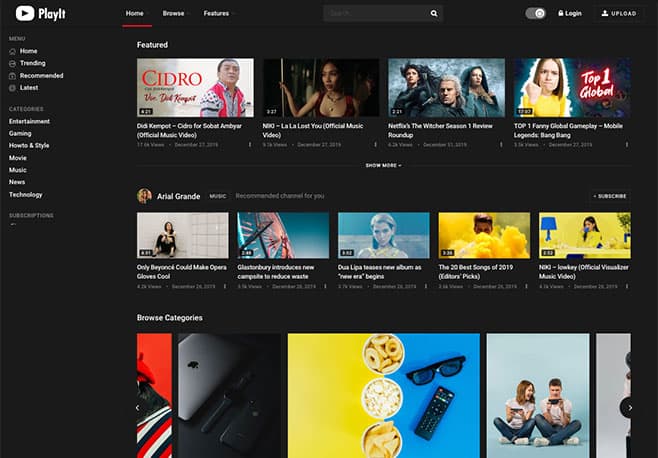The image size is (658, 458).
Task: Open the Home tab in top navigation
Action: click(x=135, y=13)
